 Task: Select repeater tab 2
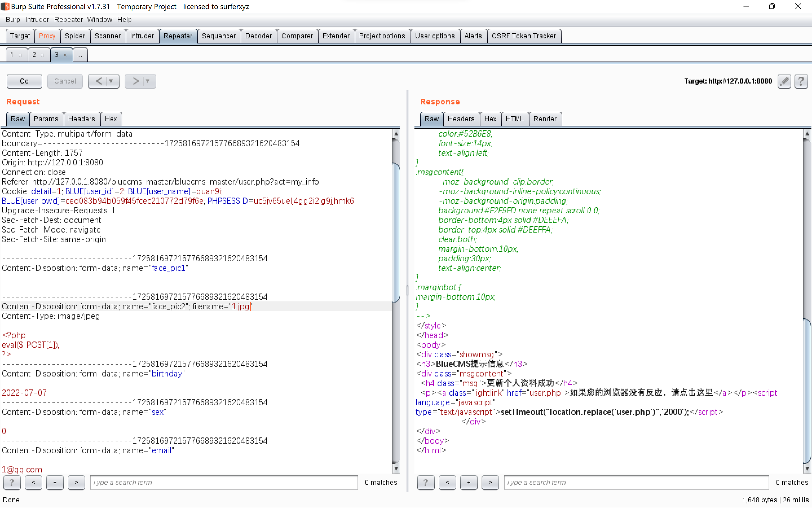(34, 55)
